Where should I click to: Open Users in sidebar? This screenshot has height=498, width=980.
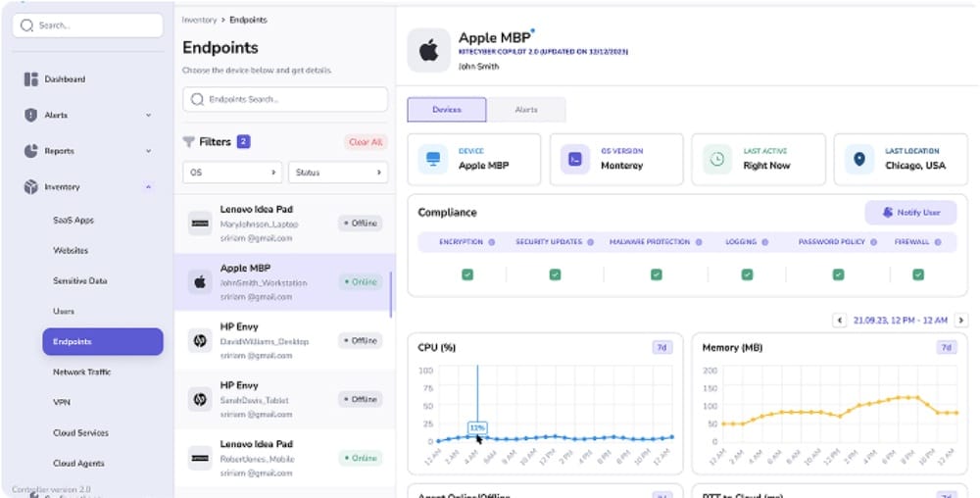coord(64,311)
